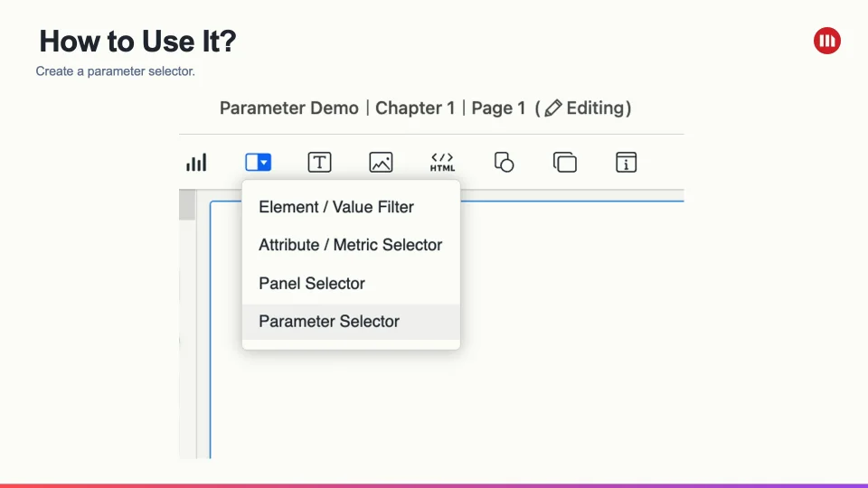Select the Shapes tool icon
This screenshot has height=488, width=868.
pyautogui.click(x=504, y=163)
